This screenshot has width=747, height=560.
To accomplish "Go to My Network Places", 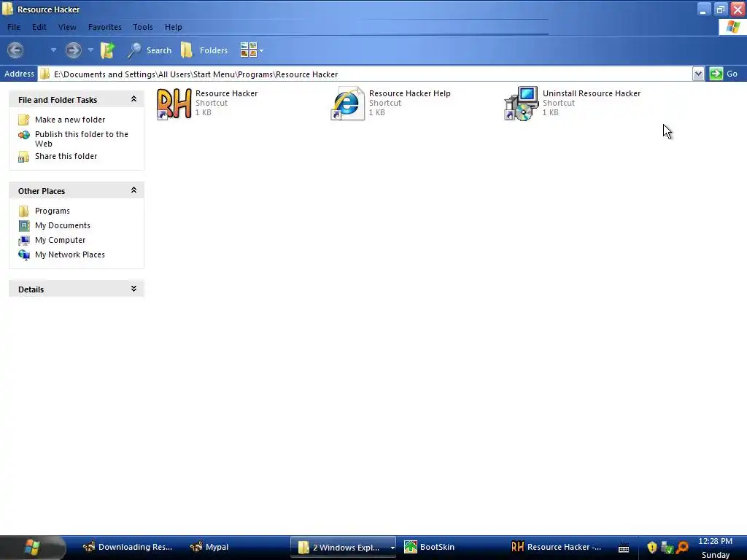I will click(69, 254).
